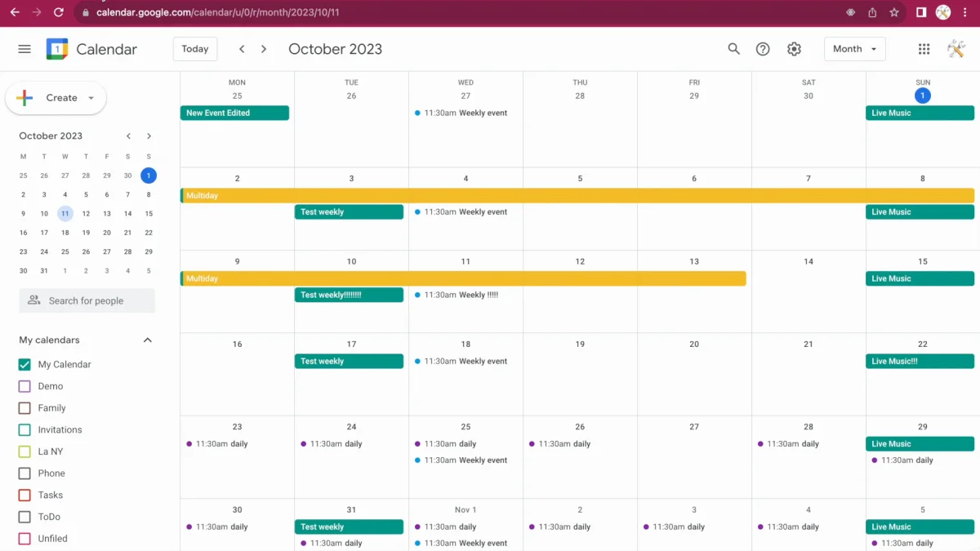Click the browser forward arrow
This screenshot has height=551, width=980.
36,12
